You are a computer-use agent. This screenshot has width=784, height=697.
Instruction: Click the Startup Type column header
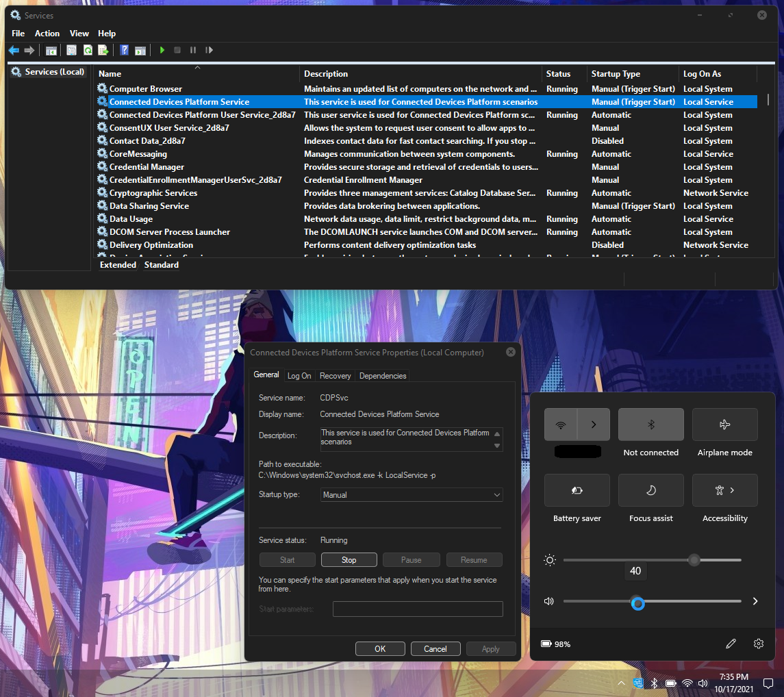click(633, 73)
